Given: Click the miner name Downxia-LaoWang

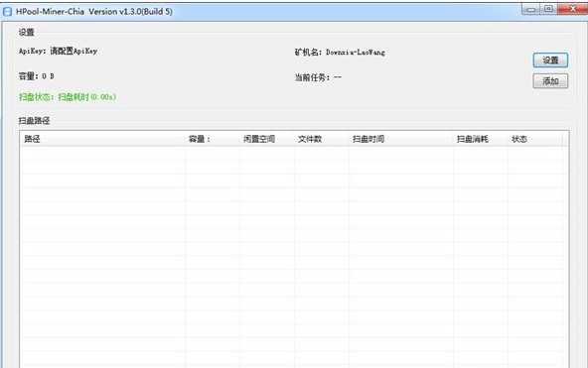Looking at the screenshot, I should (356, 53).
